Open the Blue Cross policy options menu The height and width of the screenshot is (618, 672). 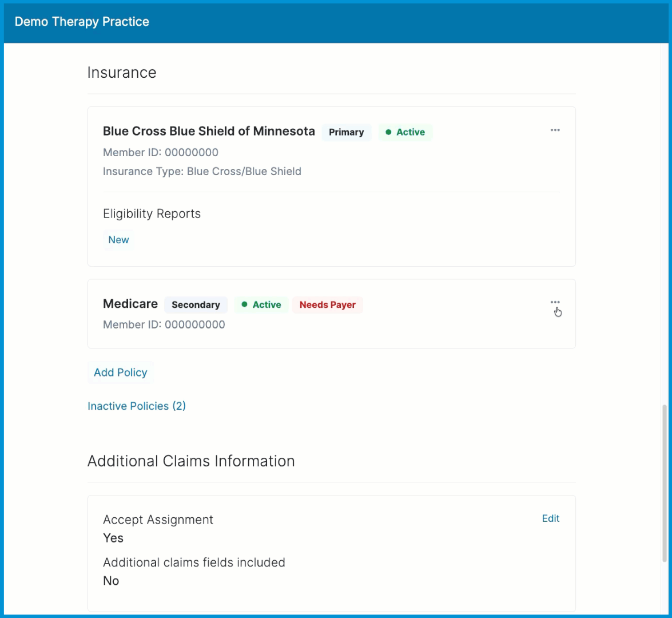coord(555,130)
